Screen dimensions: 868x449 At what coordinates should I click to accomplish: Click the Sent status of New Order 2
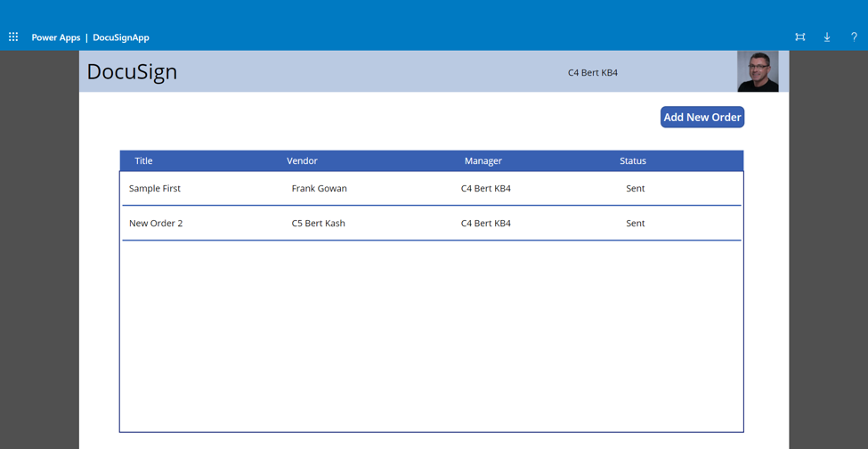tap(635, 224)
